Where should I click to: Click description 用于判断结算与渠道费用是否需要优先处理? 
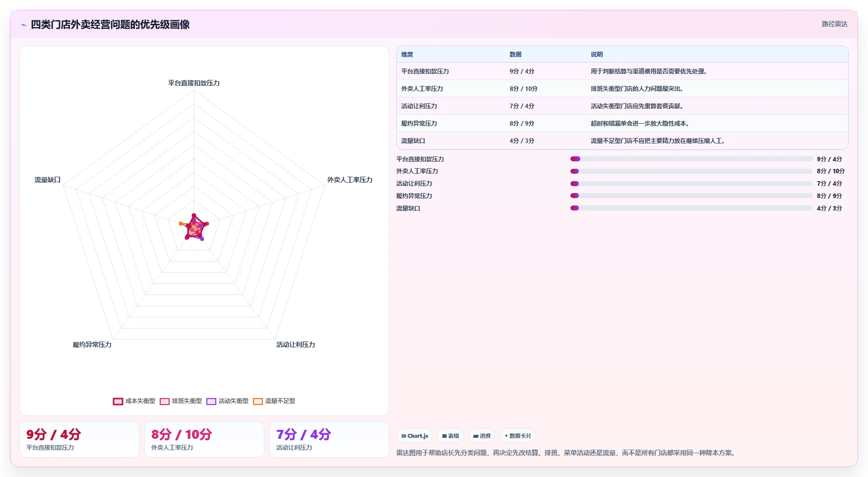648,71
